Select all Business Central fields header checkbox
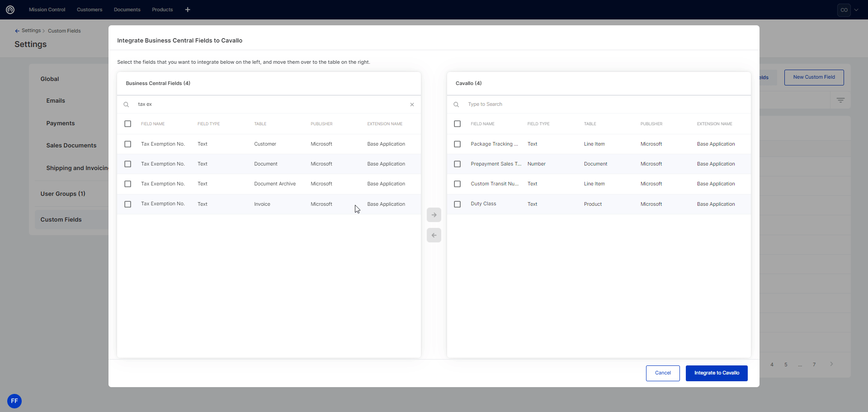868x412 pixels. coord(128,124)
